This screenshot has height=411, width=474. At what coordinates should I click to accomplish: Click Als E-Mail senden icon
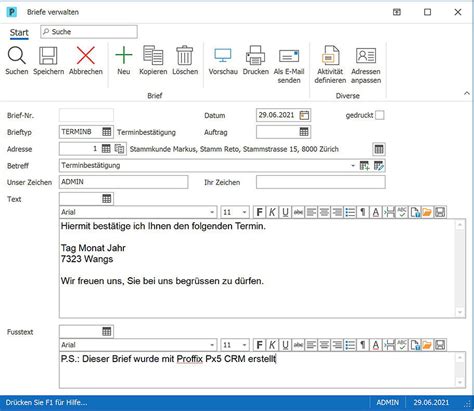[289, 56]
